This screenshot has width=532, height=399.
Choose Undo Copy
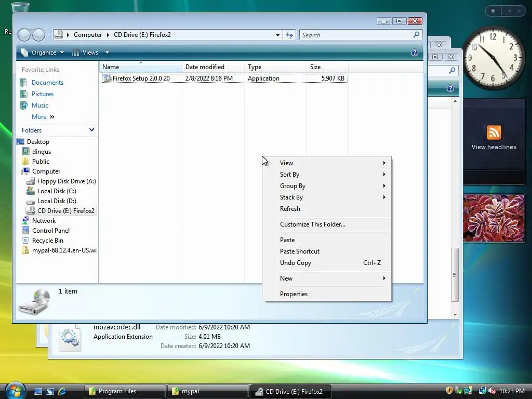pyautogui.click(x=327, y=262)
